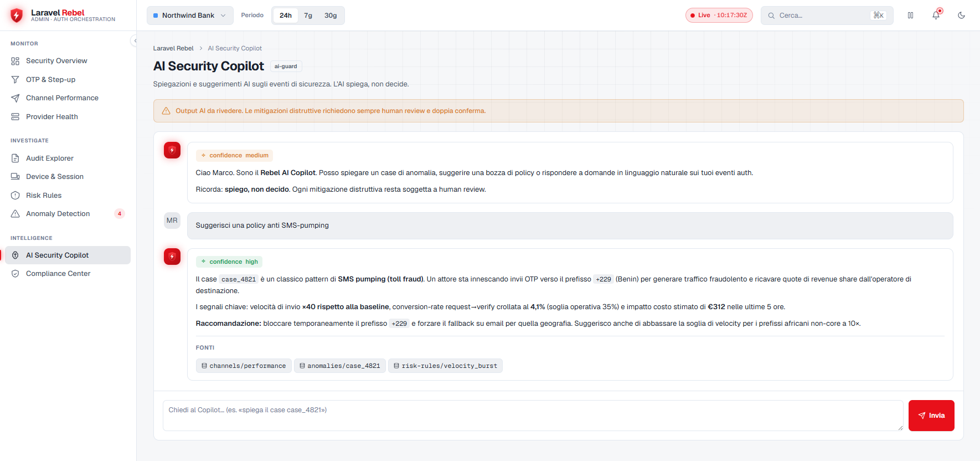This screenshot has width=980, height=461.
Task: Click the Anomaly Detection warning icon
Action: (16, 214)
